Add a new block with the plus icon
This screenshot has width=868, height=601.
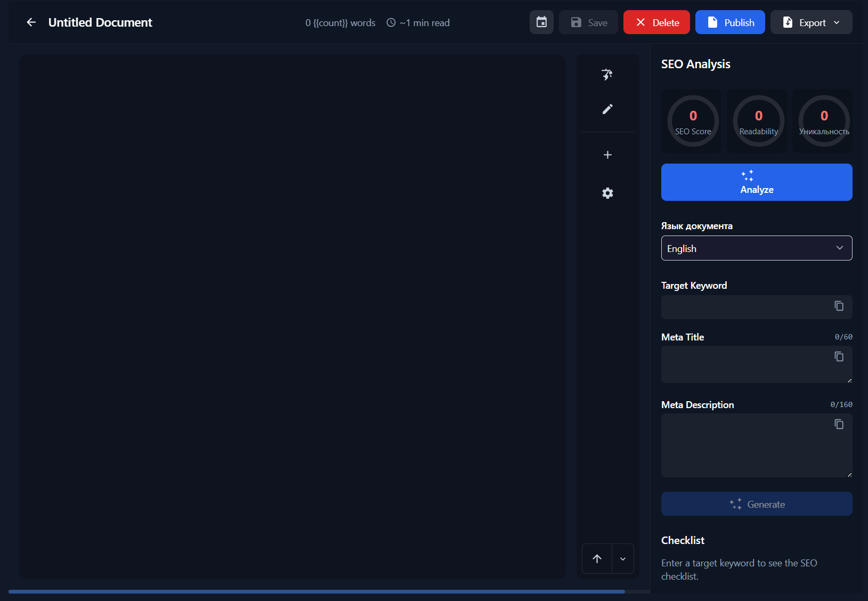pos(607,155)
